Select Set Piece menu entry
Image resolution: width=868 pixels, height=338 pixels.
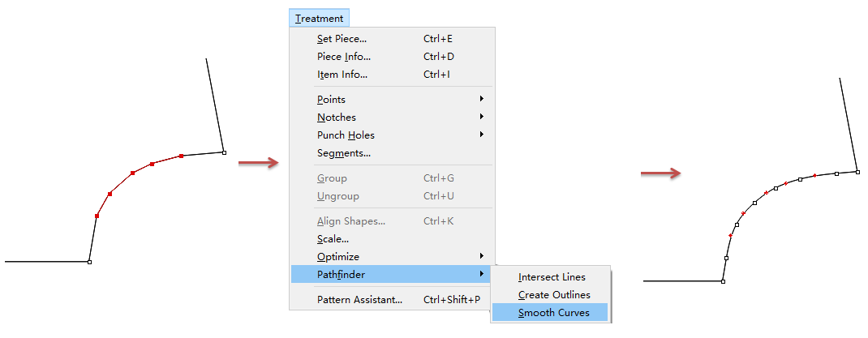tap(342, 38)
